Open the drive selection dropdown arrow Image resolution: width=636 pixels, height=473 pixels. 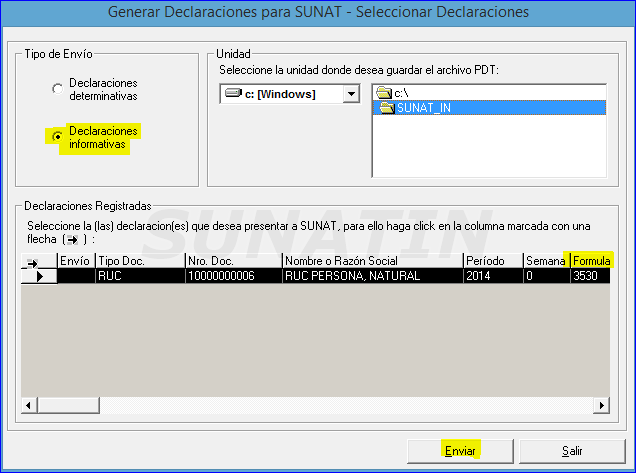tap(351, 94)
